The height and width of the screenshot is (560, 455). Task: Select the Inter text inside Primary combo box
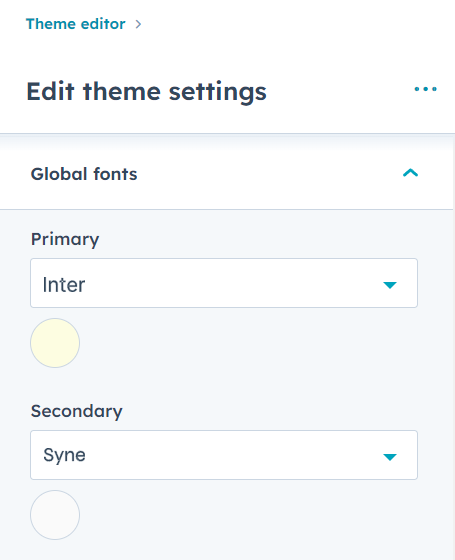[x=64, y=285]
